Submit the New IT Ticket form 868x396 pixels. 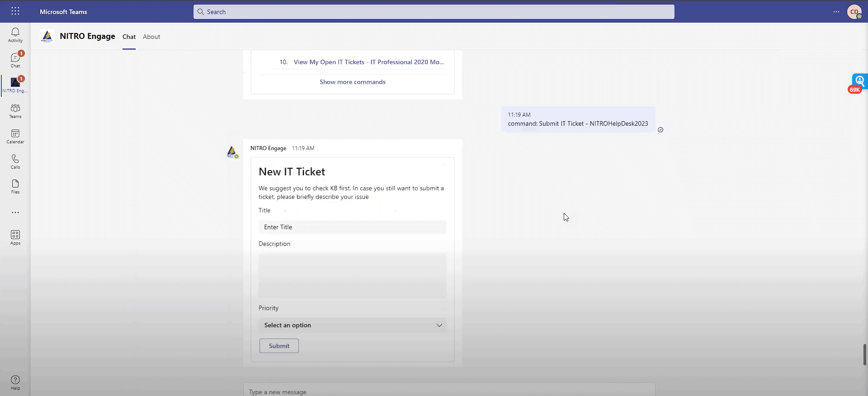[279, 346]
